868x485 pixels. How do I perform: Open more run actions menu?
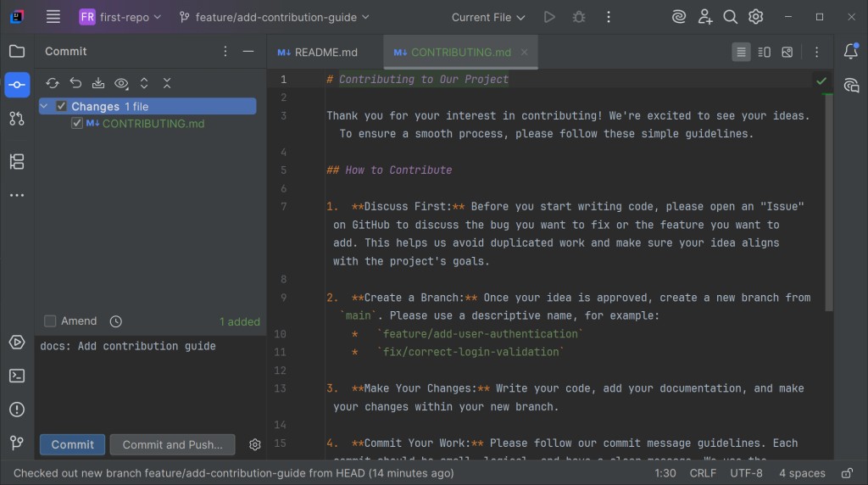(609, 17)
